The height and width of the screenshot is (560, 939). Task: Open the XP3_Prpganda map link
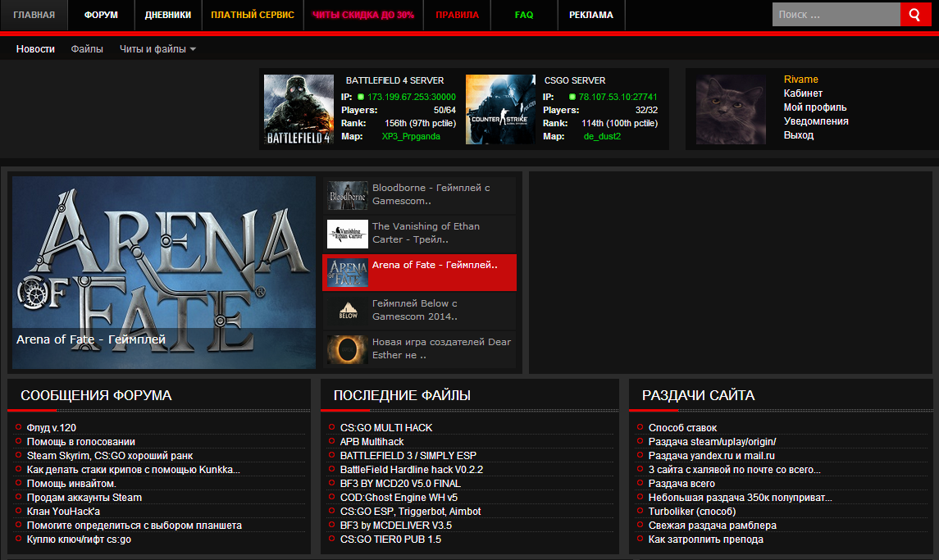(411, 137)
